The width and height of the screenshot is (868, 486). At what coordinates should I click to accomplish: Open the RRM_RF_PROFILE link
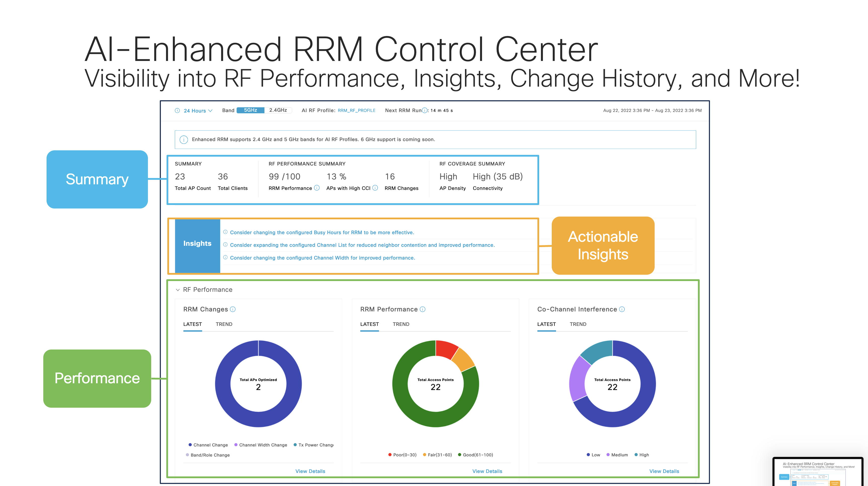pos(357,110)
